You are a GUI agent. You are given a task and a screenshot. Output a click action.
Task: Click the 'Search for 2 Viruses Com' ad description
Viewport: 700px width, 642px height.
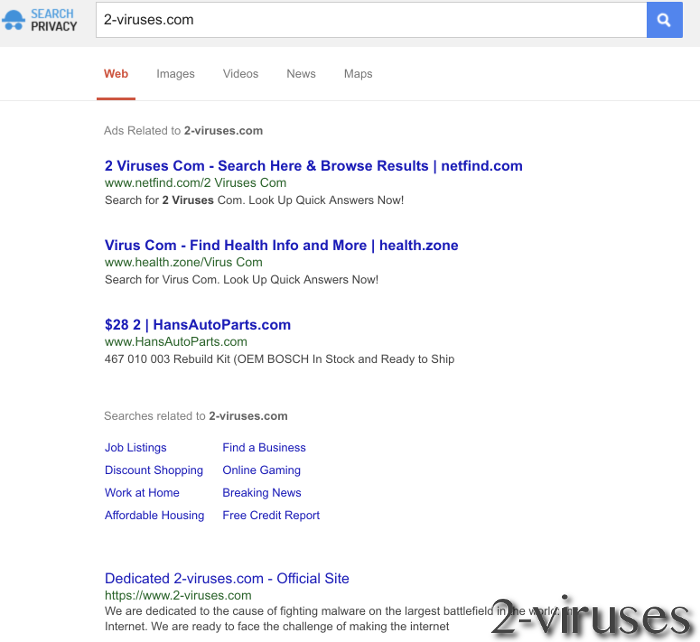tap(254, 200)
